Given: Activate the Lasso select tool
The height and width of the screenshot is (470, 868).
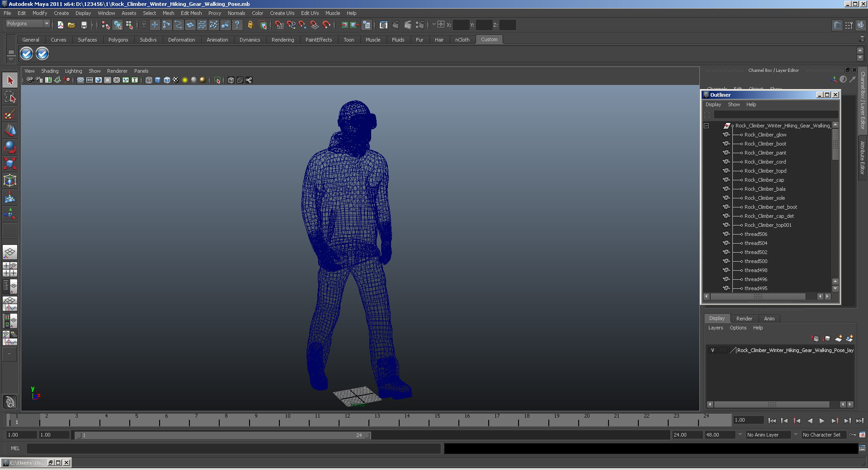Looking at the screenshot, I should point(10,97).
